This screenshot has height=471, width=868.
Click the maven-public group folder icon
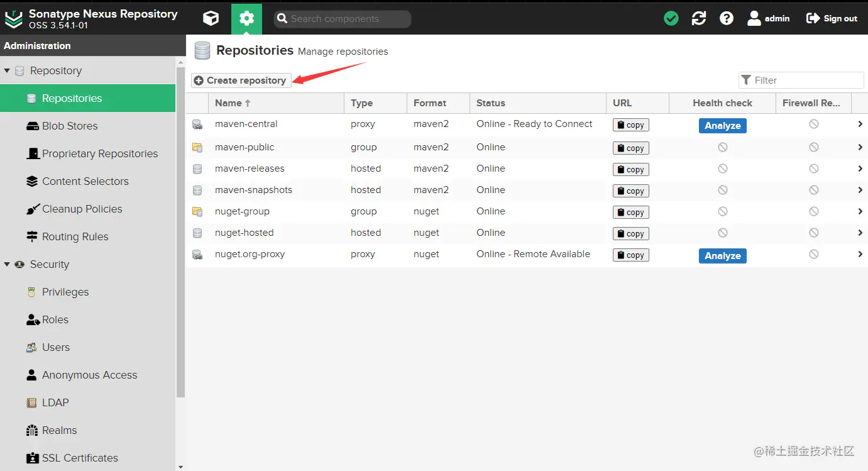click(x=197, y=147)
